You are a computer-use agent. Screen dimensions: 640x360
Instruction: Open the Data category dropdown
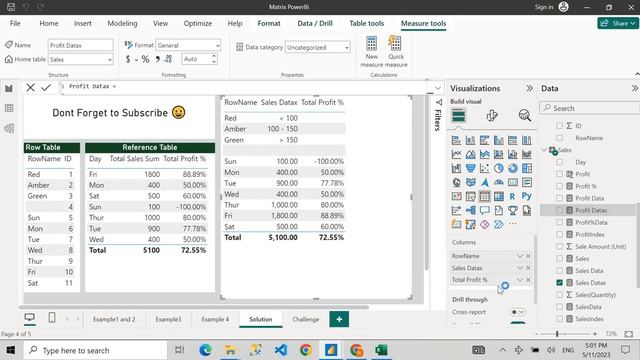click(317, 47)
